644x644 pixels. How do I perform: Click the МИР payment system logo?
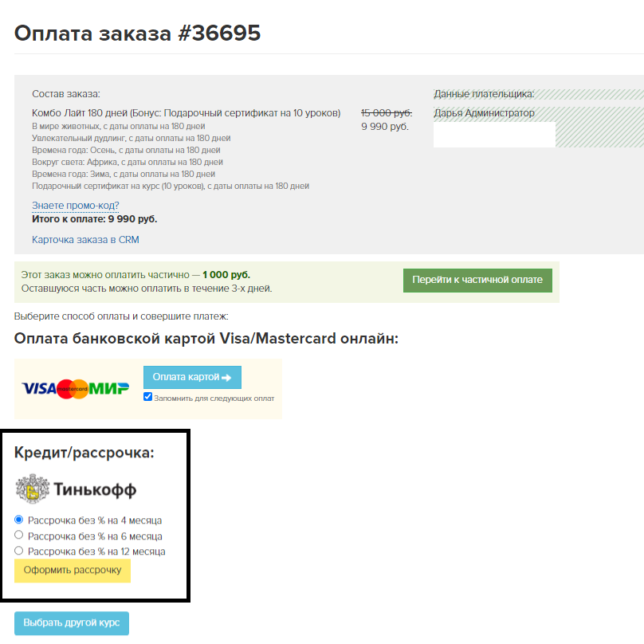[109, 388]
